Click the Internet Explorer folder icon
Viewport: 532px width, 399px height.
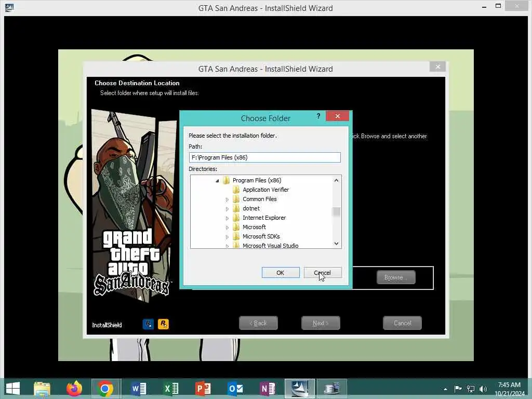point(236,218)
